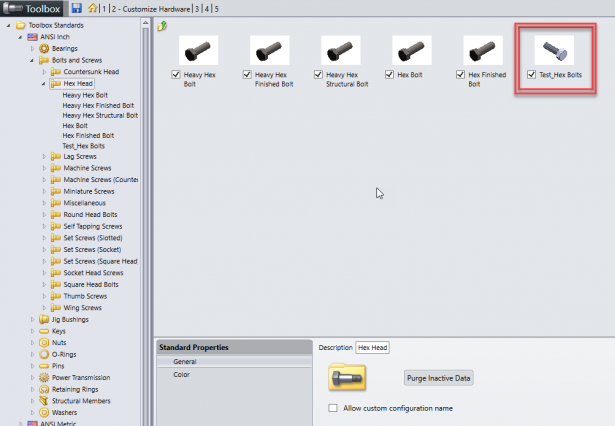Click the green up-folder navigation icon
Image resolution: width=615 pixels, height=426 pixels.
tap(162, 26)
